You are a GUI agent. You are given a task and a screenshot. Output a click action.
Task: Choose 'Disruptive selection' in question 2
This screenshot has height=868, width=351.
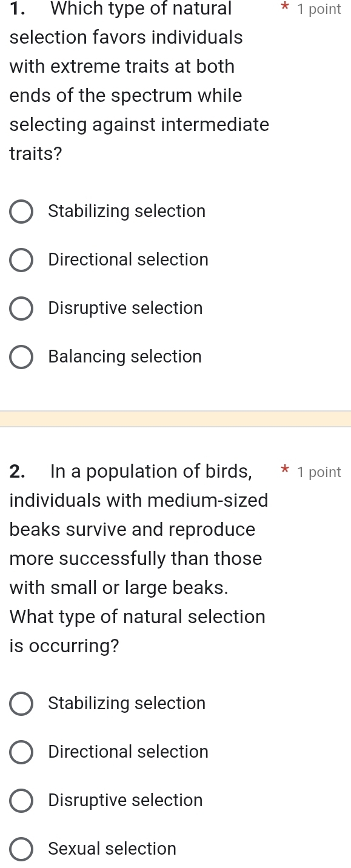(x=21, y=800)
